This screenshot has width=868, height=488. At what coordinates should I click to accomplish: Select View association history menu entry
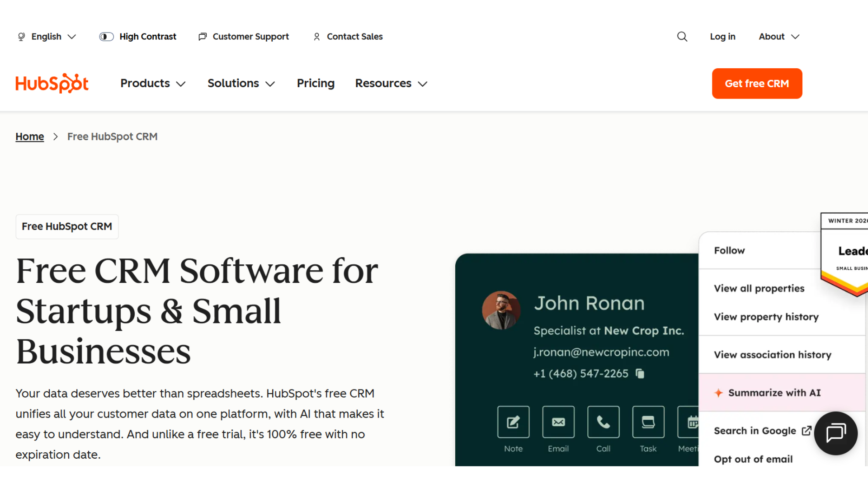point(773,355)
